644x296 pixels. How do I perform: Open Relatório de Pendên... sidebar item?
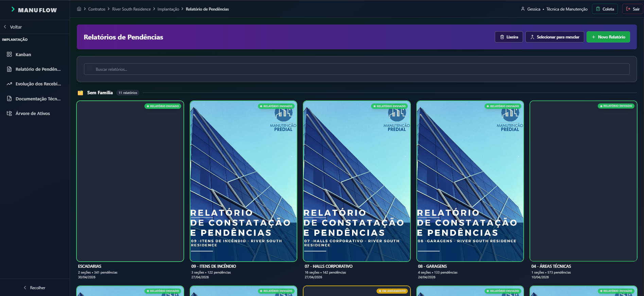point(35,69)
